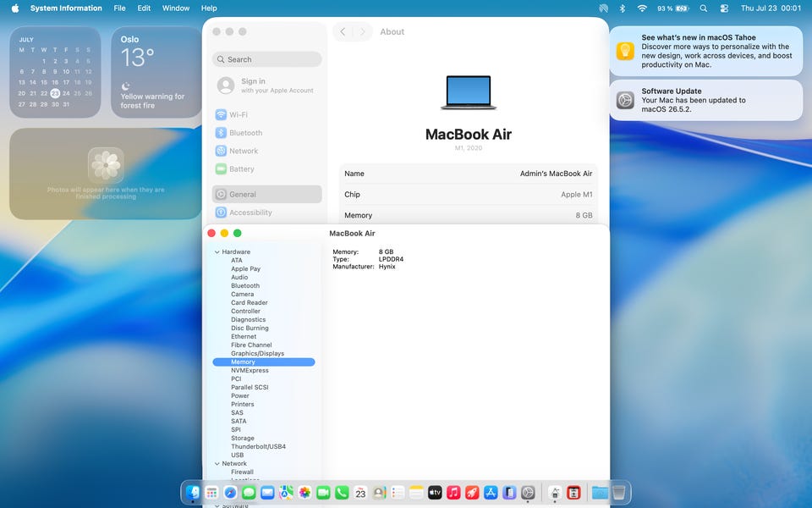Open Safari from the Dock
This screenshot has height=508, width=812.
pos(230,493)
